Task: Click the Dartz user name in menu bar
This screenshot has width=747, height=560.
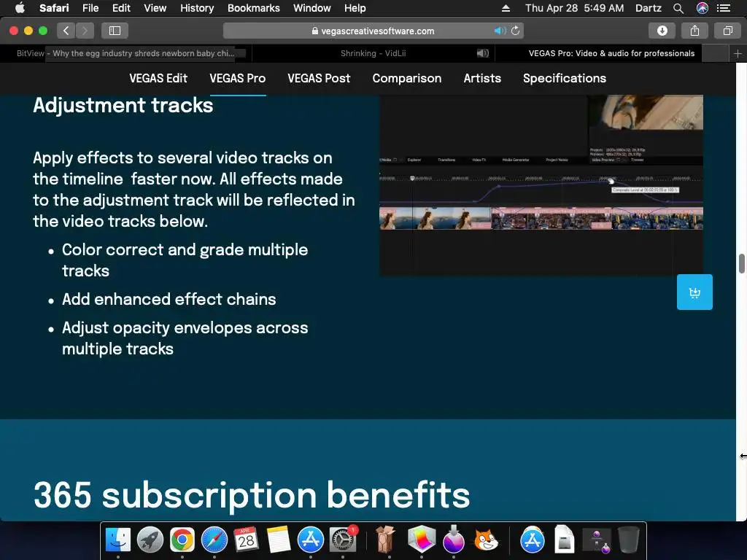Action: [649, 8]
